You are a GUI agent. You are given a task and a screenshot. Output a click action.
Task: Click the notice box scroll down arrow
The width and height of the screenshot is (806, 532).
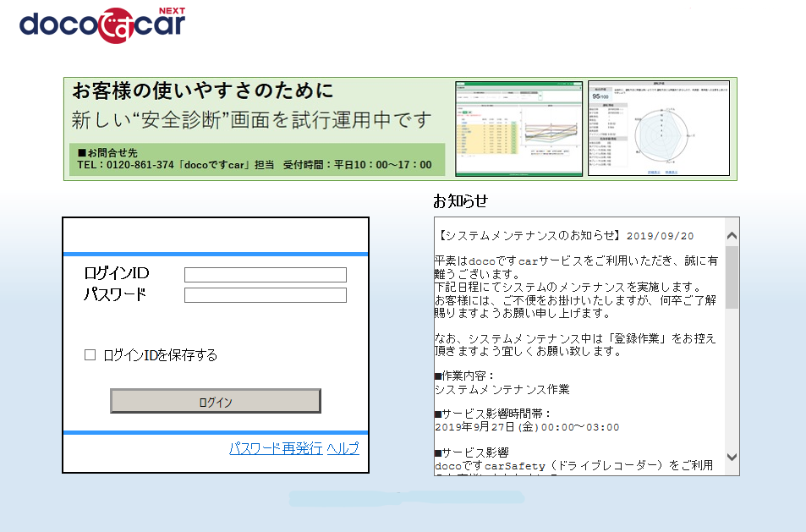[732, 457]
